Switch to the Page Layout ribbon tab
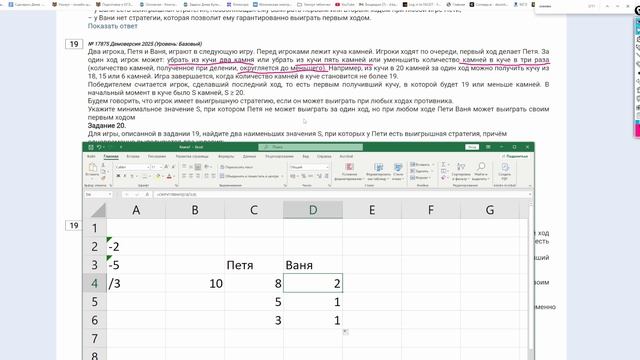Image resolution: width=640 pixels, height=360 pixels. (192, 156)
